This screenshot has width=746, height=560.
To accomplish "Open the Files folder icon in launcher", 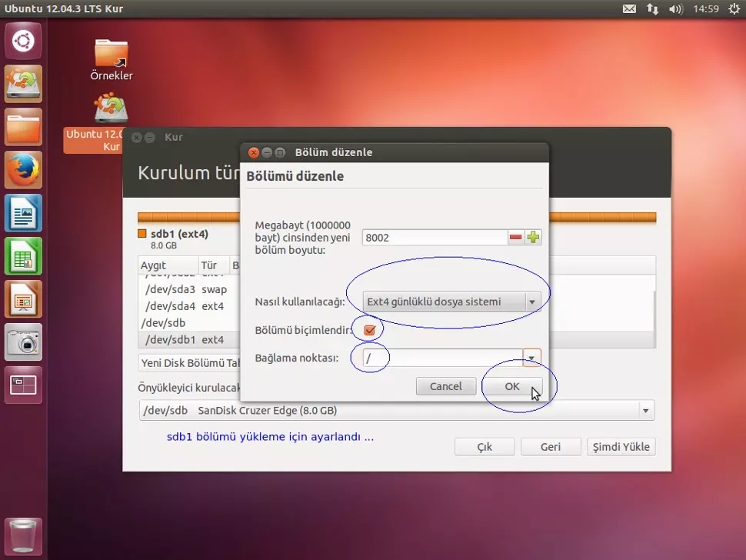I will (23, 128).
